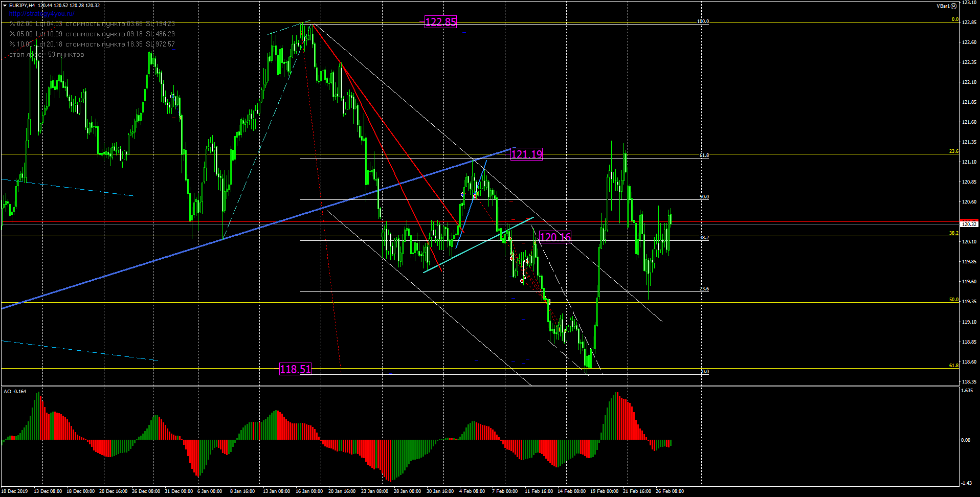Click the stop loss 53 points text
Screen dimensions: 980x497
point(47,55)
